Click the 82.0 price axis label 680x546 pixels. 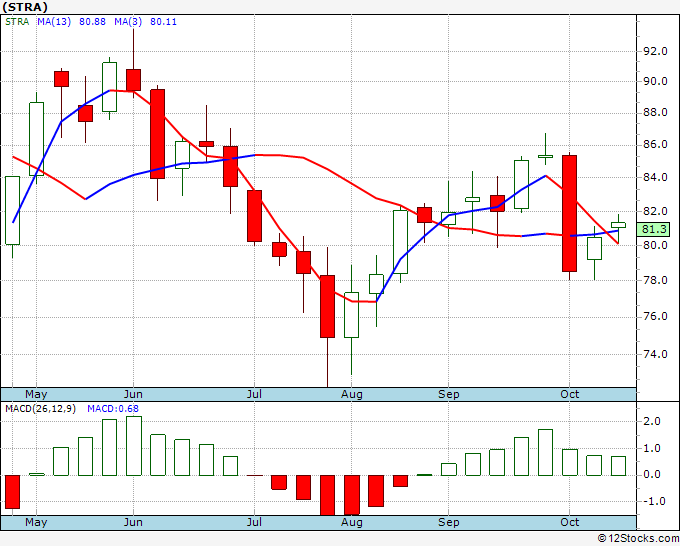pyautogui.click(x=655, y=212)
